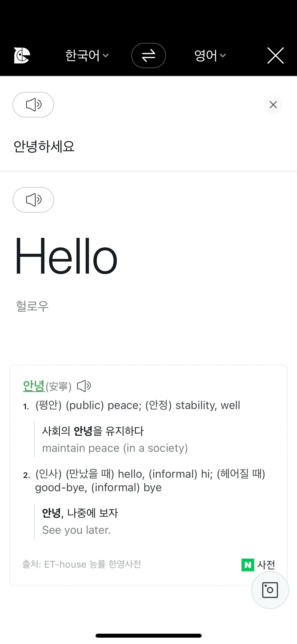
Task: Open the 영어 target language dropdown
Action: click(210, 56)
